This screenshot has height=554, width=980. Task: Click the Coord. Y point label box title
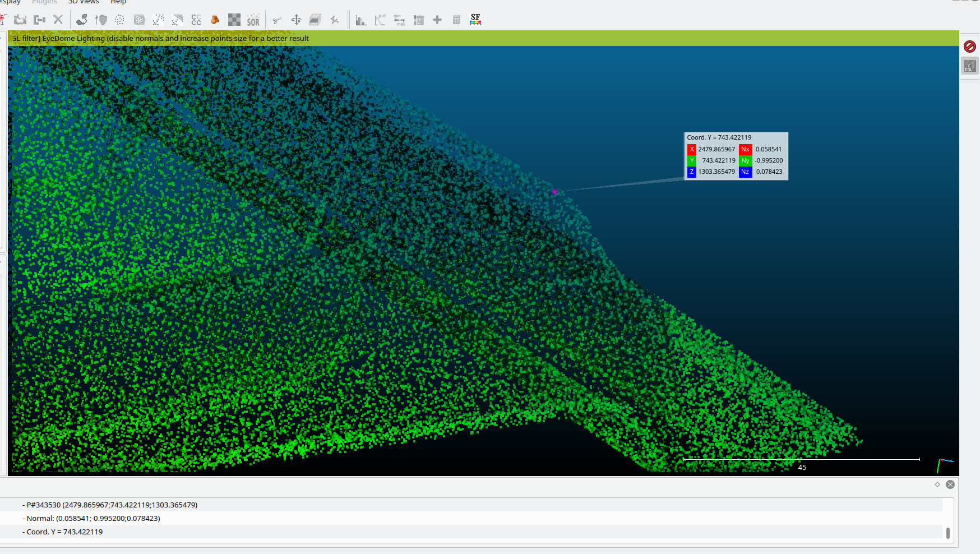pos(719,137)
